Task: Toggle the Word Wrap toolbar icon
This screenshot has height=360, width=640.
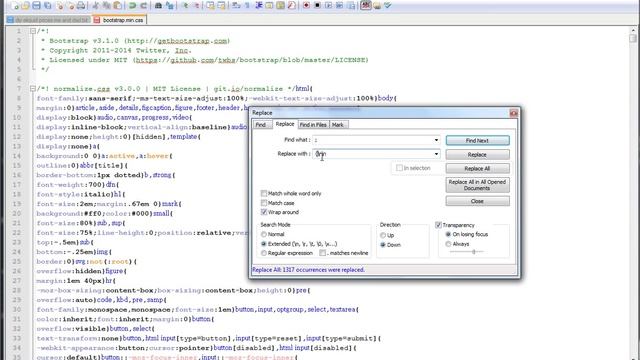Action: (236, 5)
